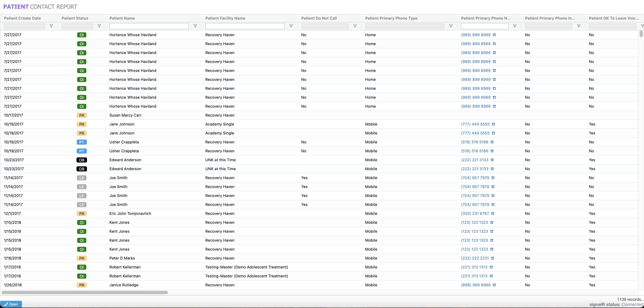Type in Patient Name filter field
The height and width of the screenshot is (308, 644).
click(149, 26)
